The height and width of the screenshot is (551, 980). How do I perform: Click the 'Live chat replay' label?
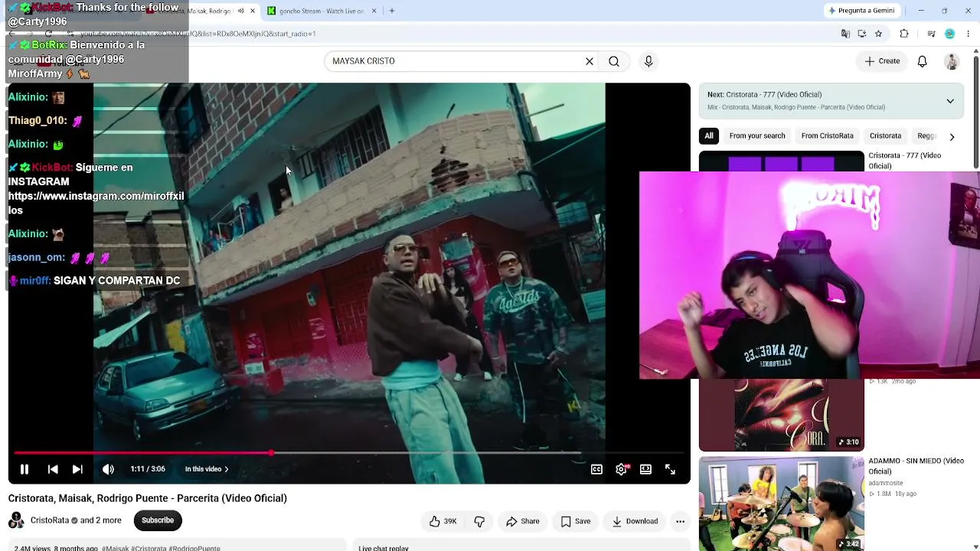click(384, 548)
